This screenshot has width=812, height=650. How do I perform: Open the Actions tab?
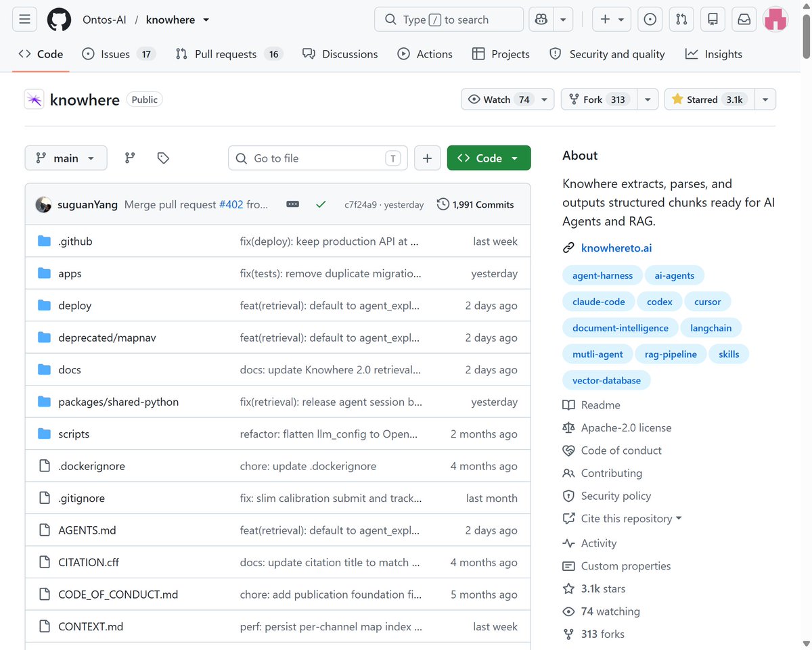(x=425, y=54)
